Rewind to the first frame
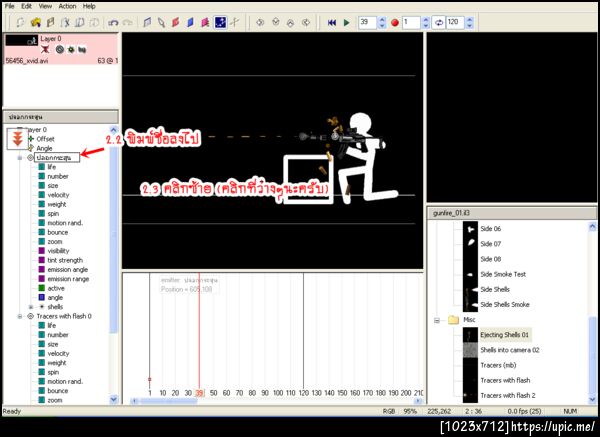600x437 pixels. click(x=332, y=23)
